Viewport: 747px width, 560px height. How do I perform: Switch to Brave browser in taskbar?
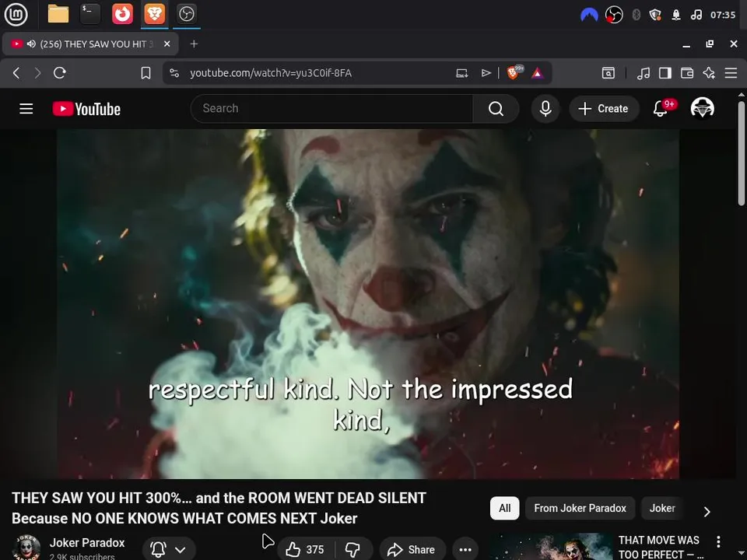pyautogui.click(x=155, y=14)
